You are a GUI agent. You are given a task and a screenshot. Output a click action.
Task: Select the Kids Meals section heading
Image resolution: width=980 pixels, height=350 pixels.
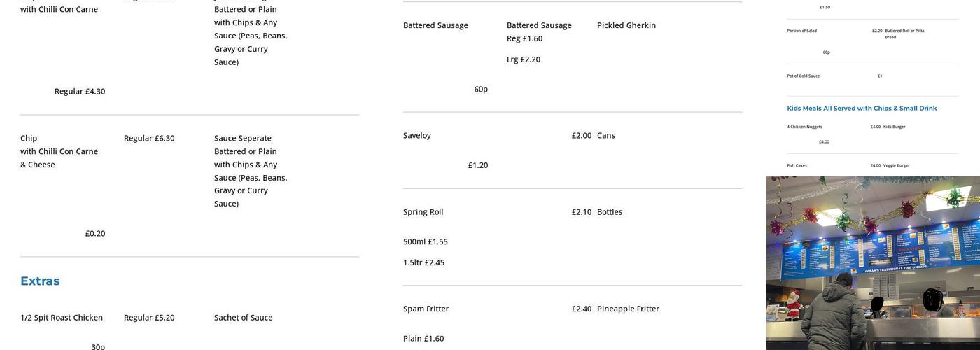point(862,108)
